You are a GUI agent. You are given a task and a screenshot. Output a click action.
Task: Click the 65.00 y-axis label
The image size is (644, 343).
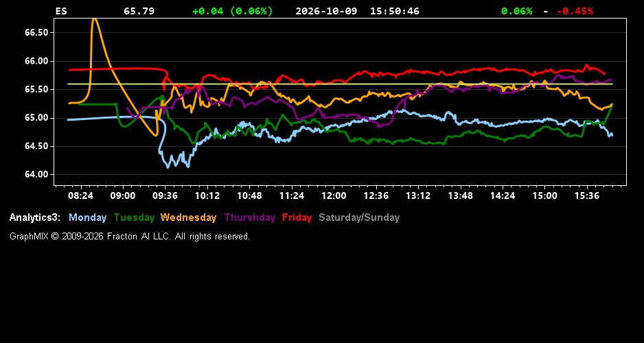click(x=36, y=118)
